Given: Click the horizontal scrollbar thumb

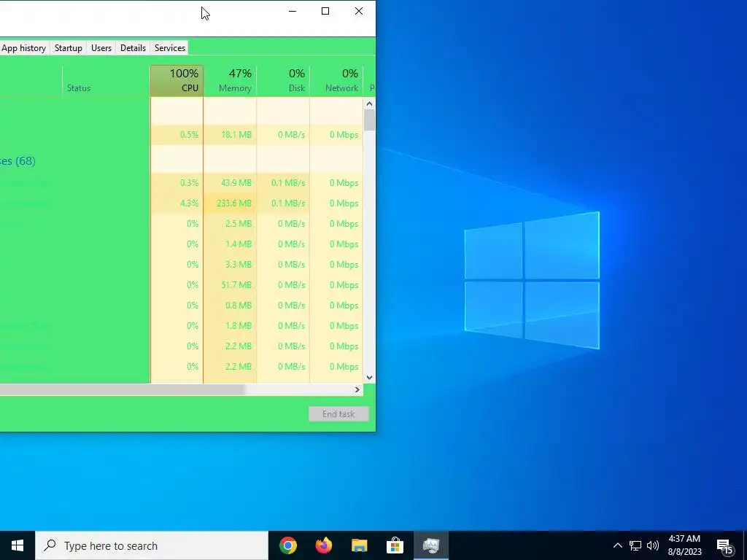Looking at the screenshot, I should click(x=122, y=389).
